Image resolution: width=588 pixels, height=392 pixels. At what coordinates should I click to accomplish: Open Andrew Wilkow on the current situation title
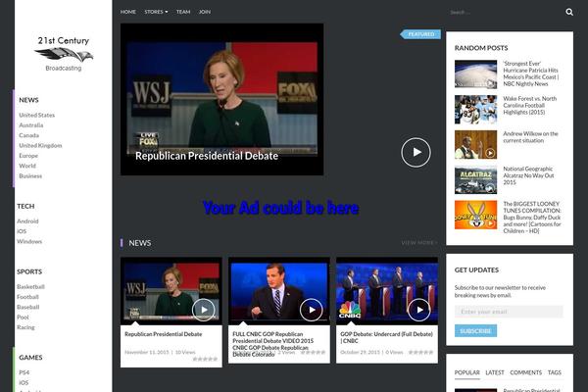pyautogui.click(x=530, y=137)
